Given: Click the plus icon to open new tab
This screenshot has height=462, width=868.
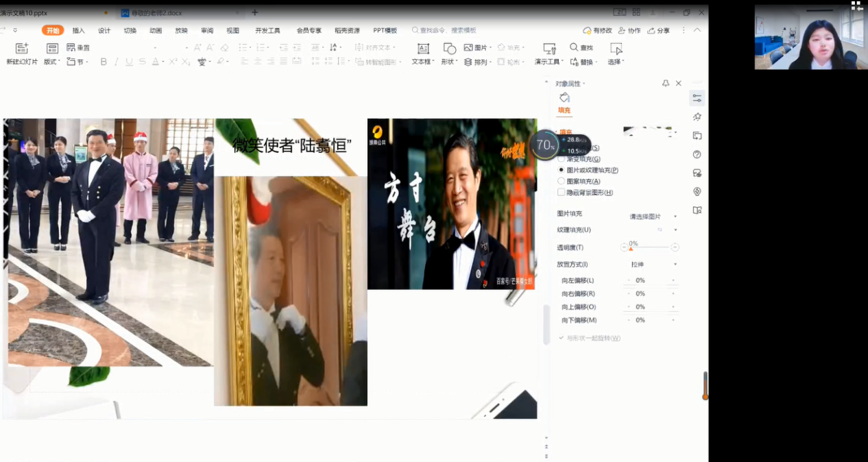Looking at the screenshot, I should click(x=255, y=12).
